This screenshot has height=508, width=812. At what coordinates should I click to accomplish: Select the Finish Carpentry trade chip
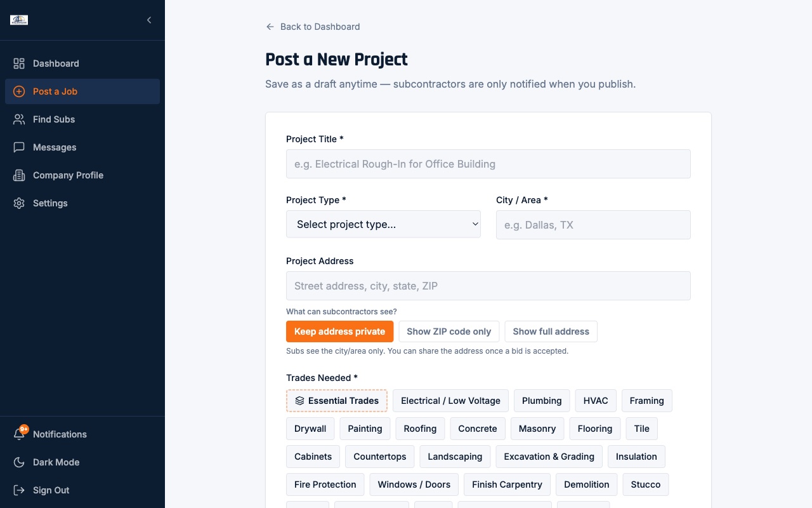click(507, 485)
